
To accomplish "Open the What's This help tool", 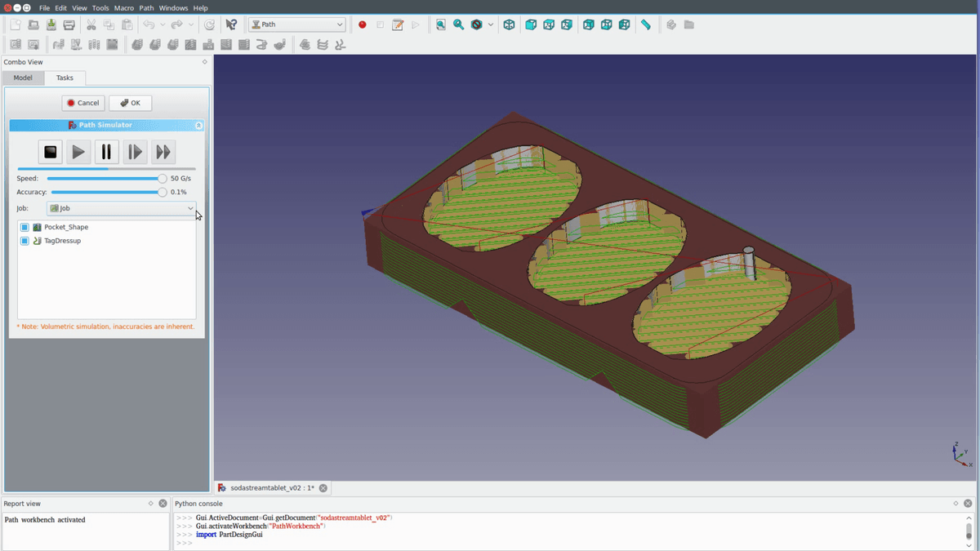I will tap(230, 24).
